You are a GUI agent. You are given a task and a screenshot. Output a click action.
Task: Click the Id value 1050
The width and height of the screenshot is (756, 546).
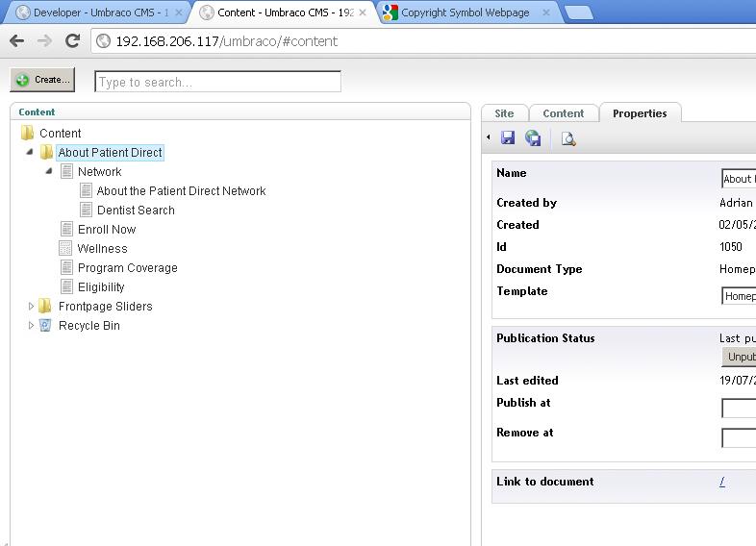click(x=731, y=247)
